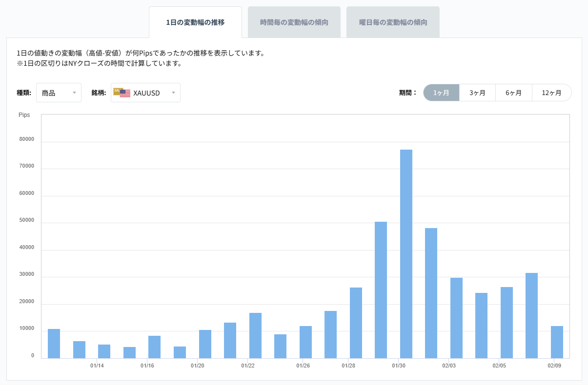The width and height of the screenshot is (588, 385).
Task: Switch to the 曜日毎の変動幅の傾向 tab
Action: [393, 21]
